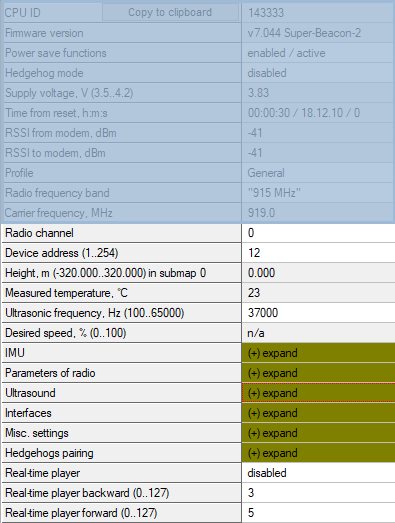Screen dimensions: 395x523
Task: Click the Hedgehog mode label
Action: point(44,73)
